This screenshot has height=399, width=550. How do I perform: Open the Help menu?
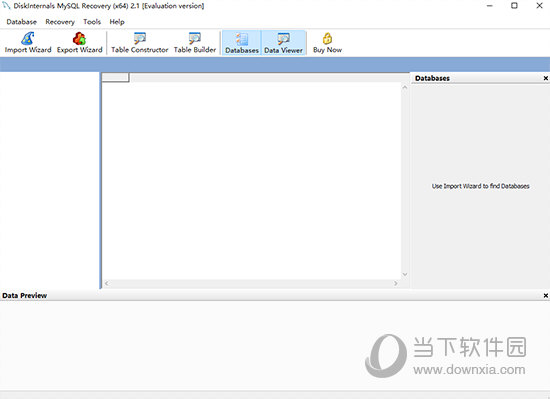[117, 22]
